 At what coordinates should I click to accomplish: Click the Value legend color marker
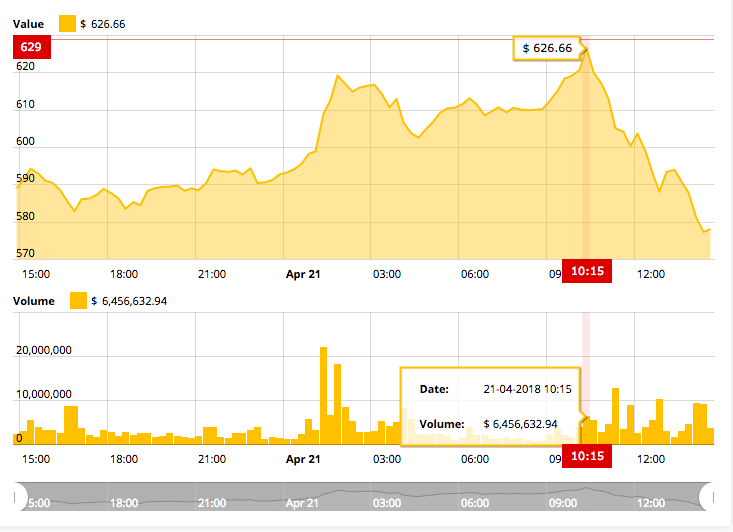point(67,23)
